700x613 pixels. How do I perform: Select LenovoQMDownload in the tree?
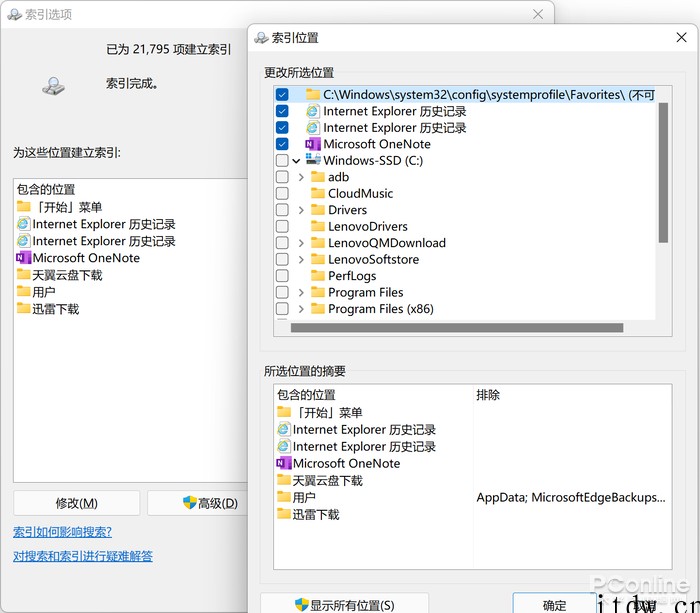387,243
